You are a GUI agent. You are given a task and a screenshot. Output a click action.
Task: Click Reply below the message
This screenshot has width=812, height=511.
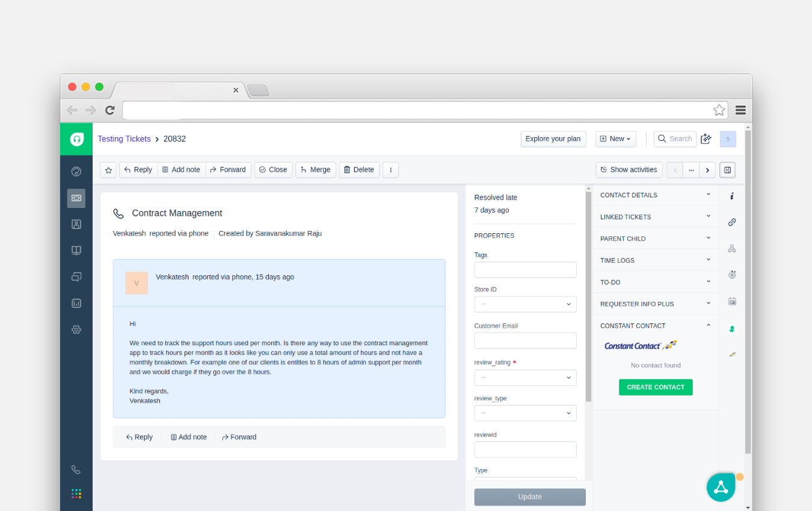pos(140,437)
